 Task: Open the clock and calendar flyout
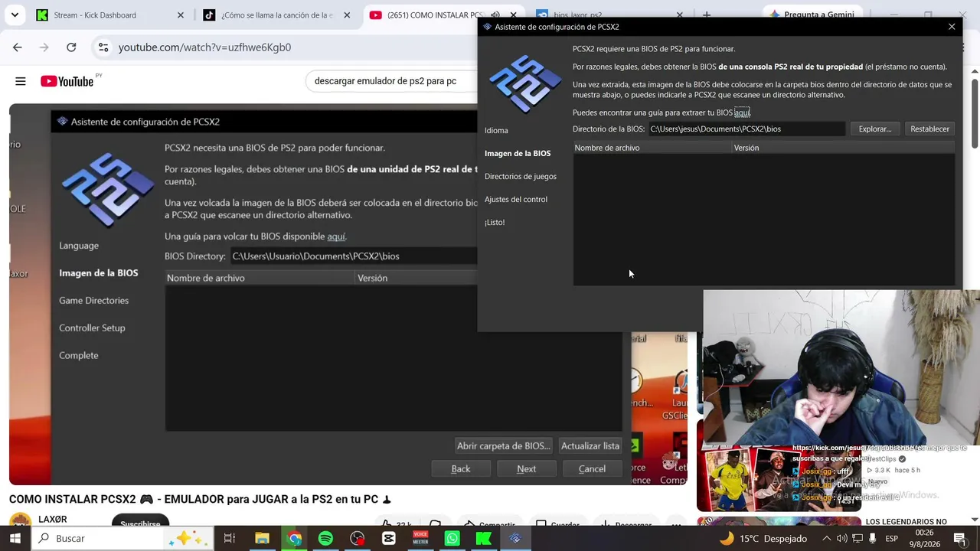pyautogui.click(x=924, y=538)
